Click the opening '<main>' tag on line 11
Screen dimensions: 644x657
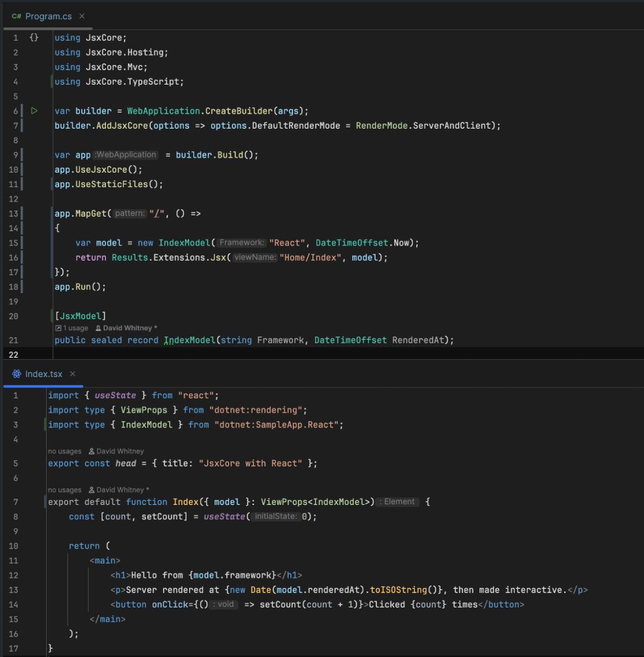(105, 561)
